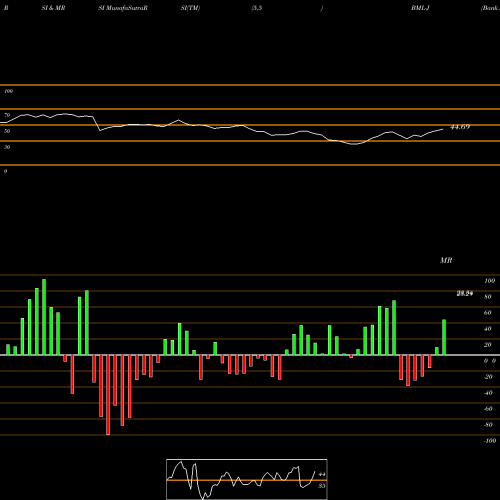Click the 33 label in mini chart
This screenshot has width=500, height=500.
[322, 486]
